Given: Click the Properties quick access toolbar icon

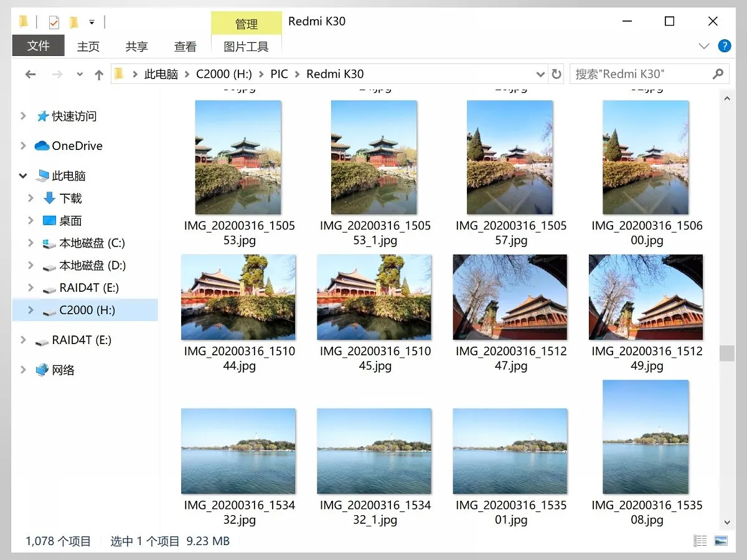Looking at the screenshot, I should (54, 22).
